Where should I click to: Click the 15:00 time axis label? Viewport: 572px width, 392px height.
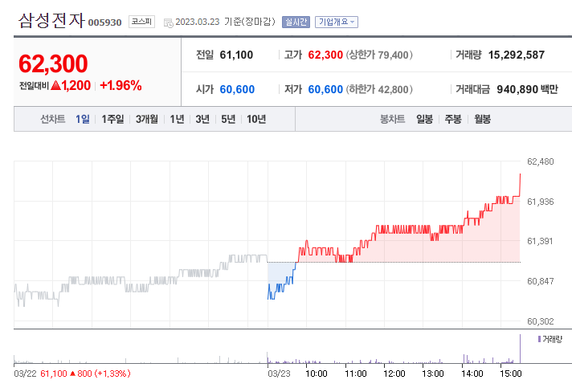coord(511,374)
